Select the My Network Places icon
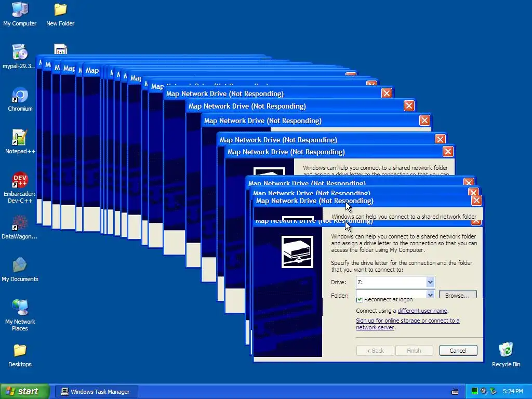This screenshot has height=399, width=532. (x=20, y=315)
